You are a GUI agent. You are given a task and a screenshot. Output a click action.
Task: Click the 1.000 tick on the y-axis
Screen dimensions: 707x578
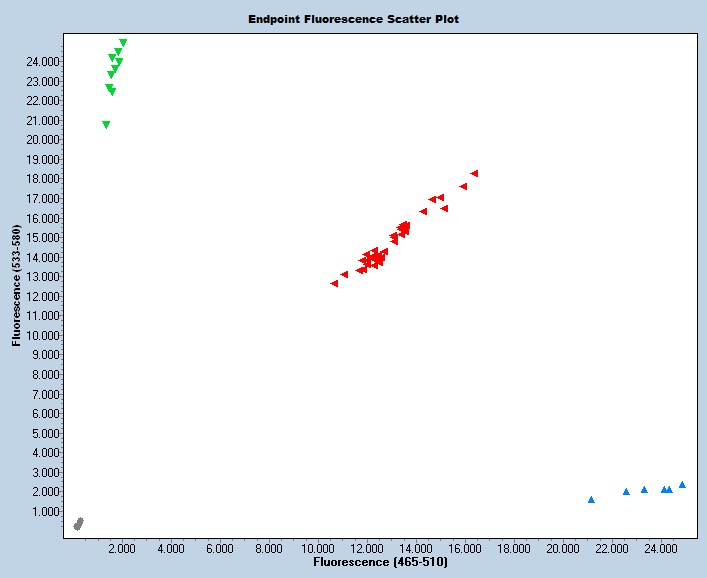48,512
